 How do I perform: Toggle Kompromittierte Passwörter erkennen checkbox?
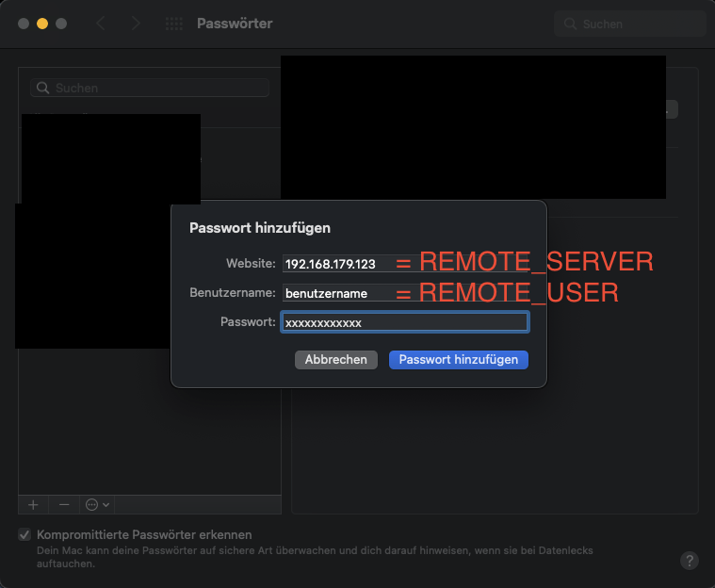[24, 534]
